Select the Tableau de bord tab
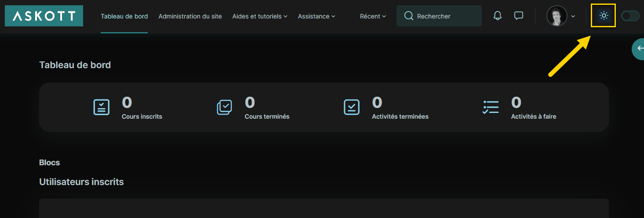 (124, 16)
